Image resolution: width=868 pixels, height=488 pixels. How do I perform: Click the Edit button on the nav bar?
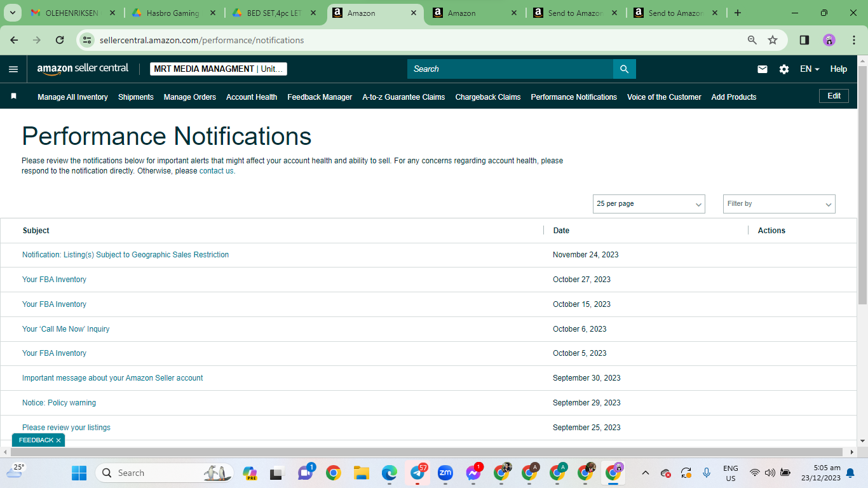tap(834, 96)
